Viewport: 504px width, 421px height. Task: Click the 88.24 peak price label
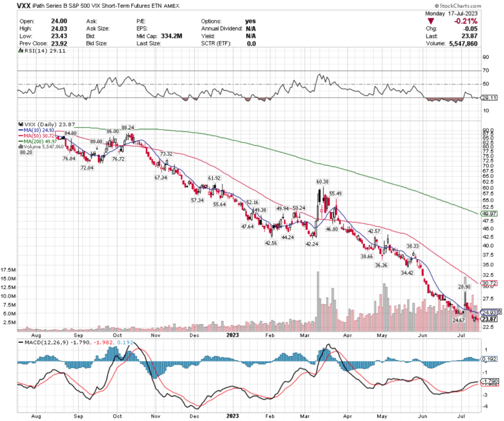[x=127, y=128]
